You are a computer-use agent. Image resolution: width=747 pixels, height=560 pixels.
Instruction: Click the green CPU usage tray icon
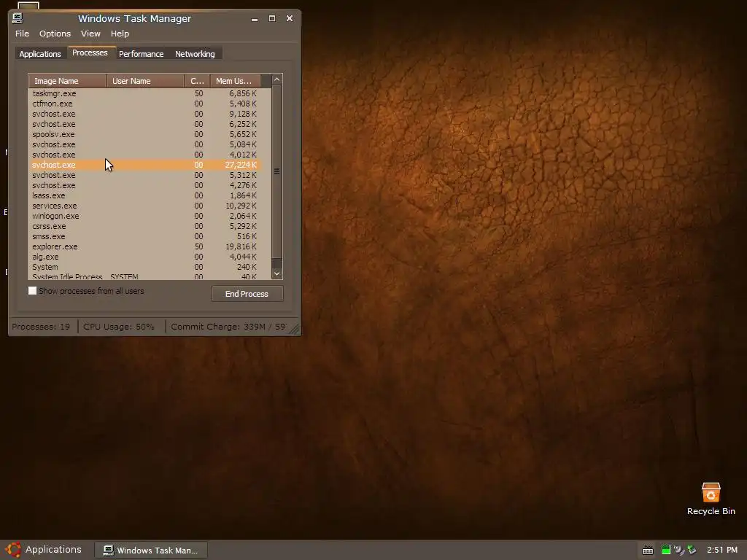pos(665,550)
